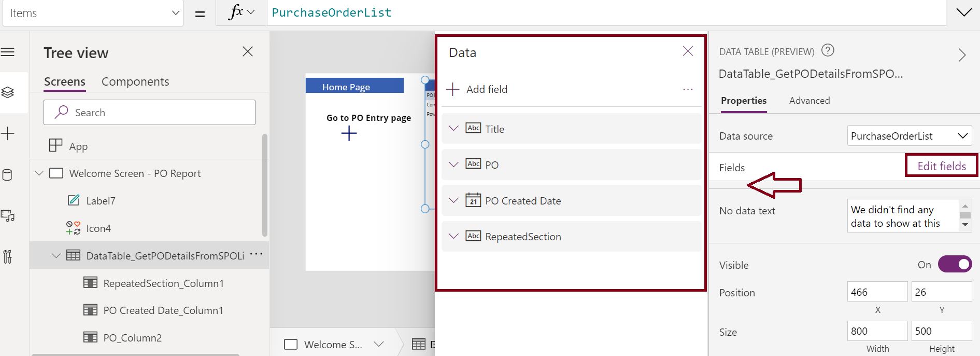Select RepeatedSection_Column1 in tree view

(x=163, y=283)
